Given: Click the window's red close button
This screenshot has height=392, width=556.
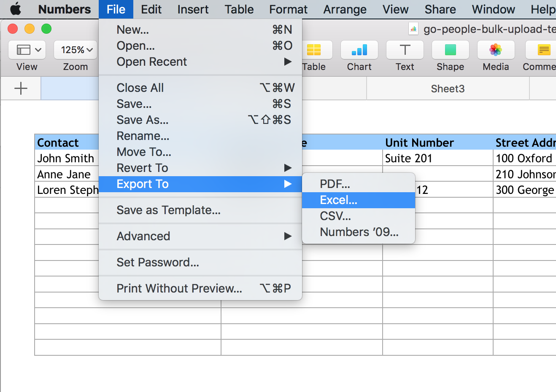Looking at the screenshot, I should [13, 29].
